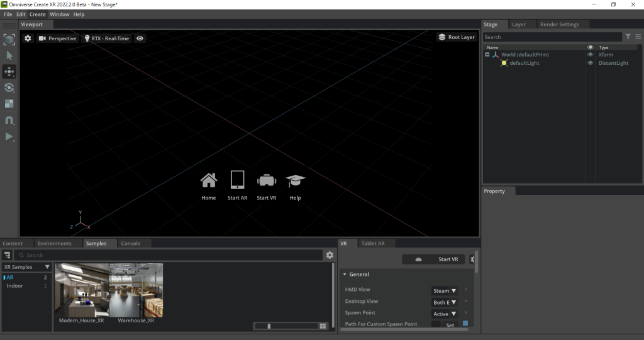Screen dimensions: 644x340
Task: Select the Move tool in left toolbar
Action: coord(9,72)
